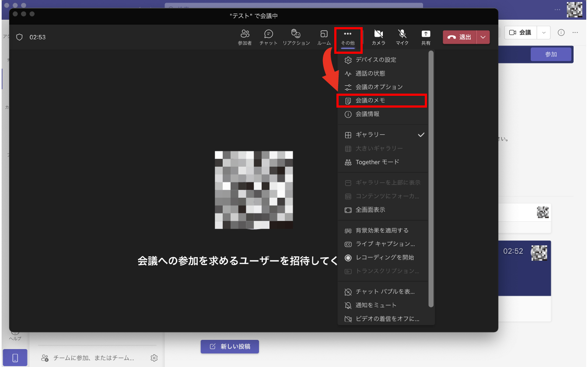Open breakout rooms (ルーム)
Viewport: 588px width, 367px height.
pos(324,37)
